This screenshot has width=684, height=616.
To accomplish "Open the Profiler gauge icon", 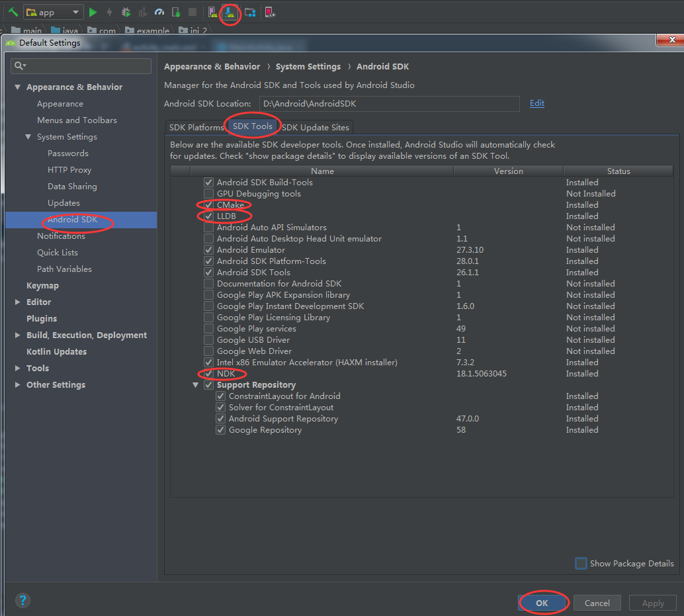I will 159,12.
